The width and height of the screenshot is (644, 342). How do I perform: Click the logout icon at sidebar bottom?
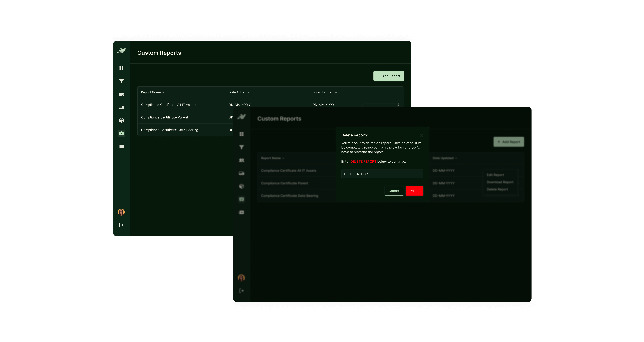[121, 225]
